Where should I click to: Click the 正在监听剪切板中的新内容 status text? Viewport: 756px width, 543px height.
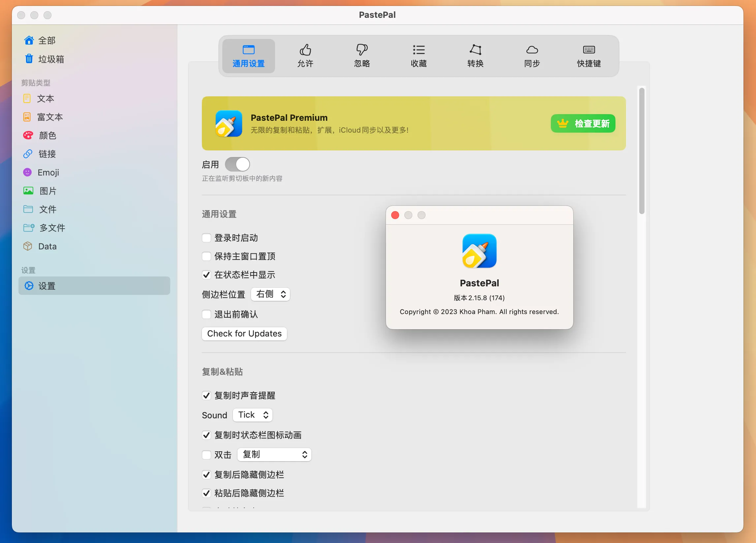point(242,178)
